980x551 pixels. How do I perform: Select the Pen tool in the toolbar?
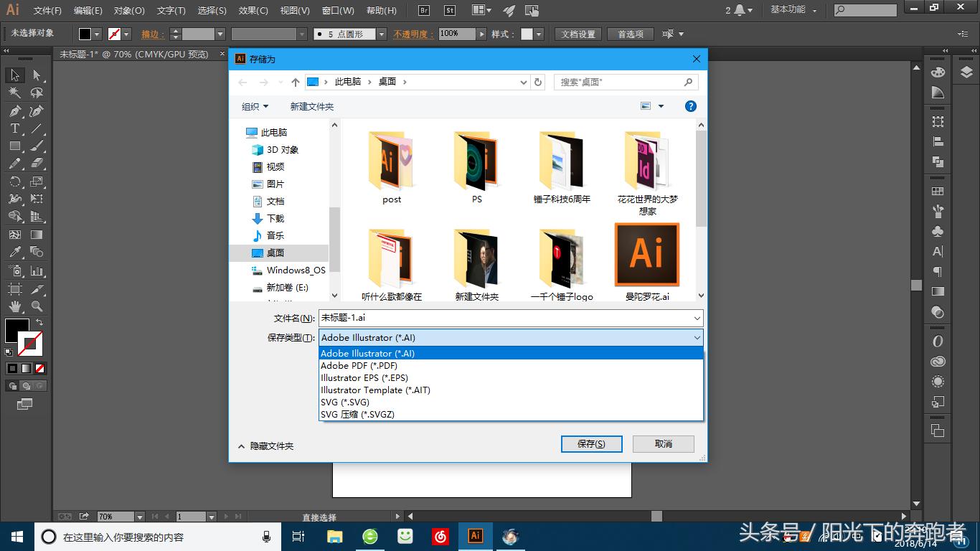click(13, 109)
